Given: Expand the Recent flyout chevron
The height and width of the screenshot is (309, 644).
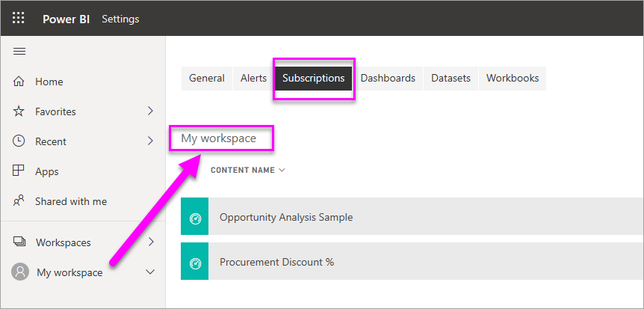Looking at the screenshot, I should (150, 141).
